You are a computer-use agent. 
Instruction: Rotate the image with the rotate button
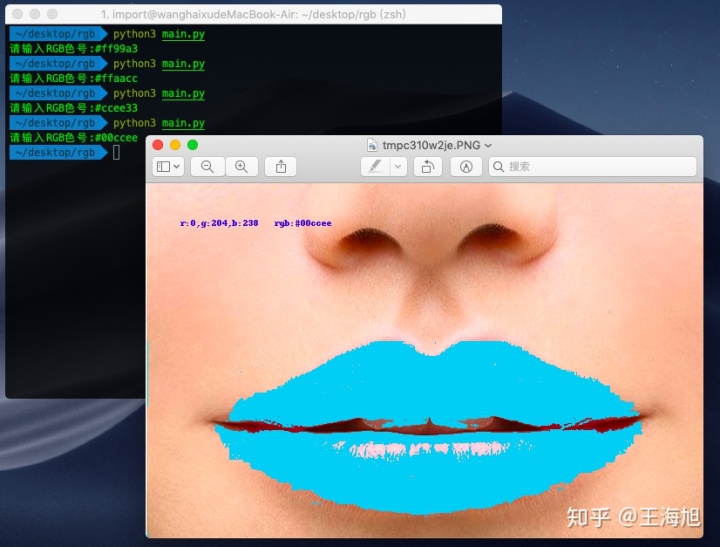click(428, 166)
